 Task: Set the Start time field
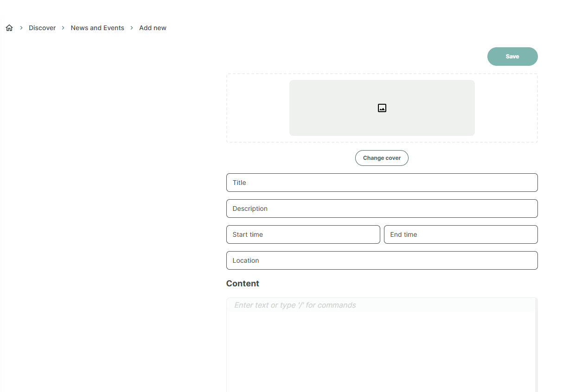click(x=303, y=234)
